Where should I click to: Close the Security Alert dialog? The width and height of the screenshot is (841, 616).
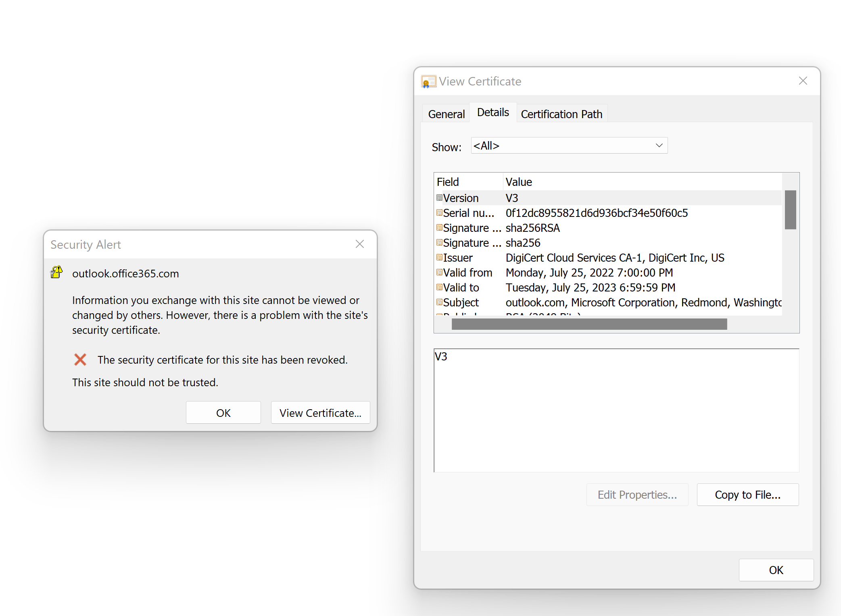pyautogui.click(x=360, y=244)
